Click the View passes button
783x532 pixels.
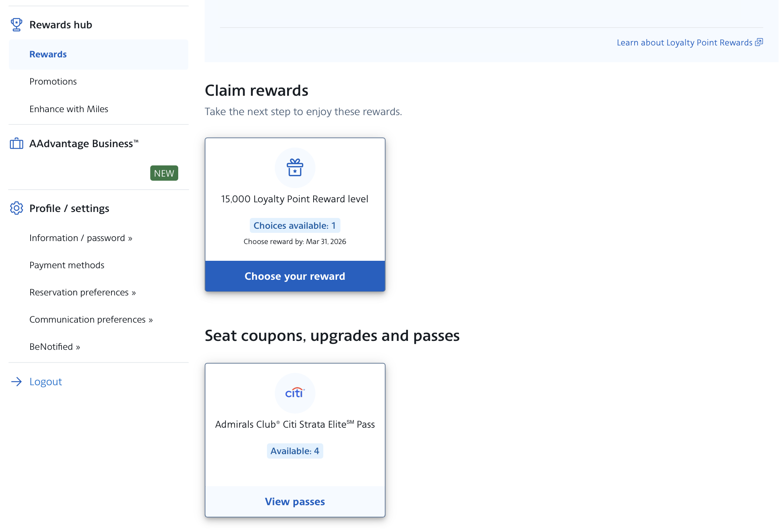pos(295,501)
